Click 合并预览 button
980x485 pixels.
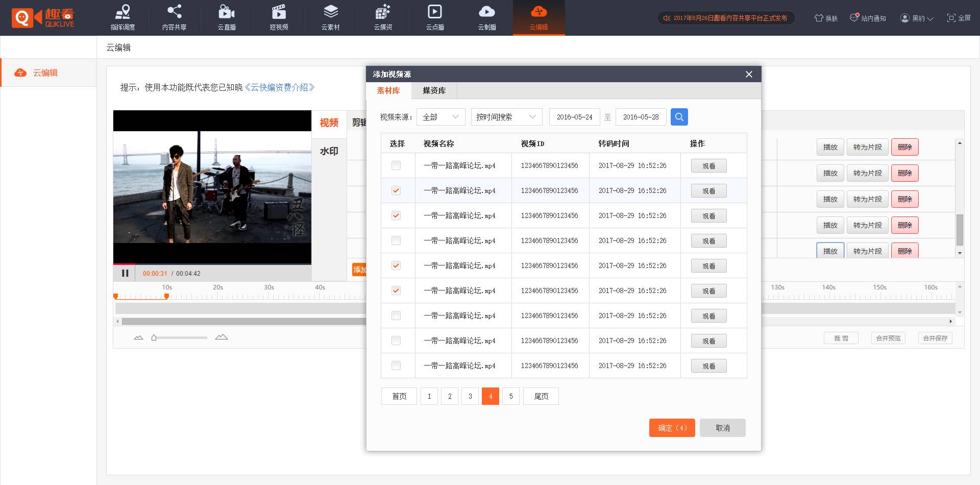click(888, 338)
